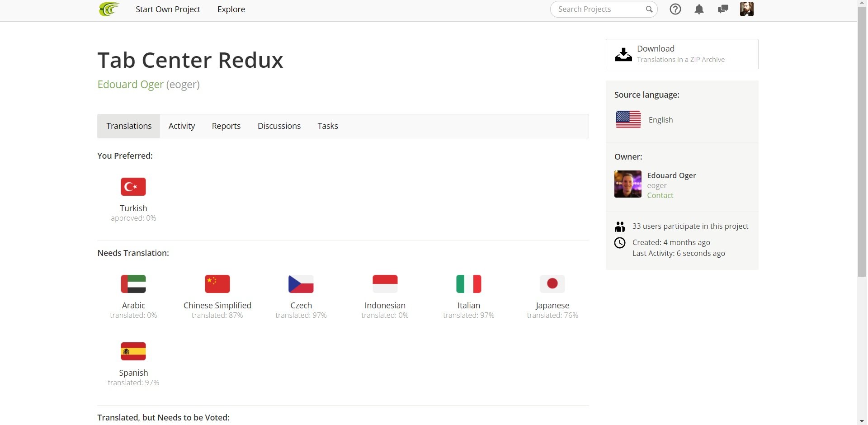Click 'Last Activity: 6 seconds ago' text
Viewport: 868px width, 425px height.
pyautogui.click(x=679, y=253)
